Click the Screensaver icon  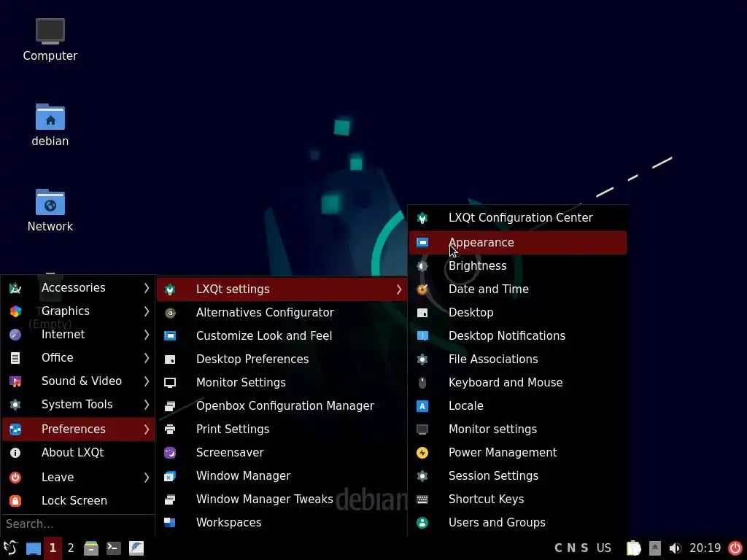pos(170,453)
